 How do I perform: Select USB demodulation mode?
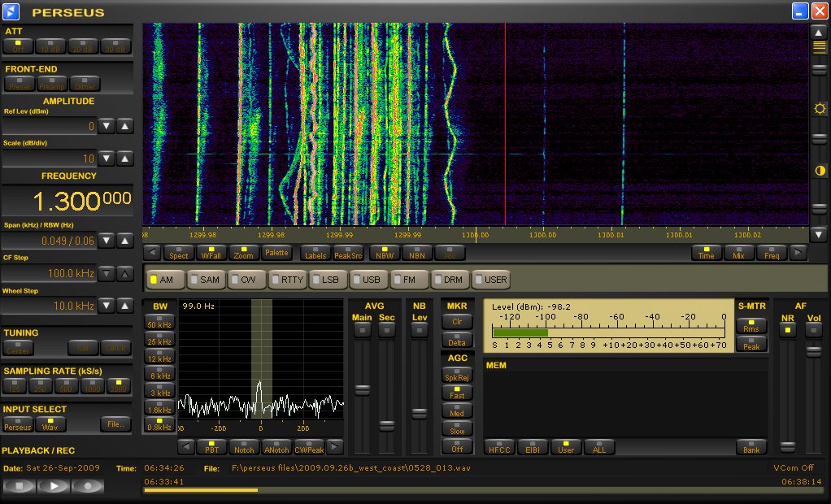click(x=368, y=280)
